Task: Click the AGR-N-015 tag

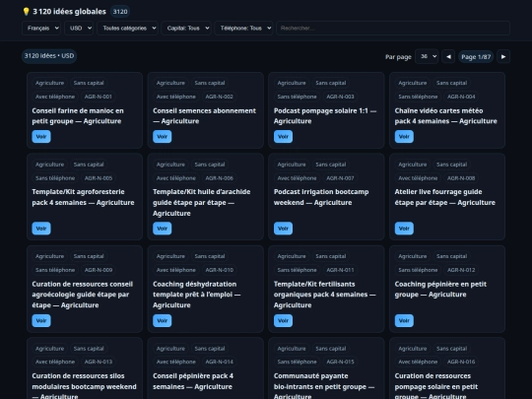Action: (340, 362)
